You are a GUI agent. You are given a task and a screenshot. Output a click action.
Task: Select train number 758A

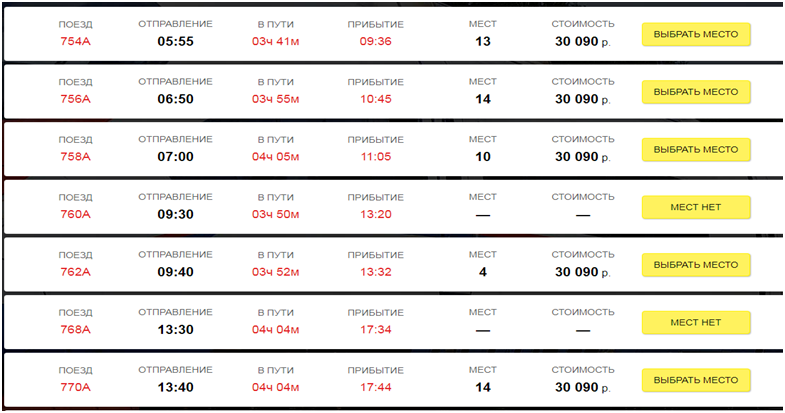(75, 157)
